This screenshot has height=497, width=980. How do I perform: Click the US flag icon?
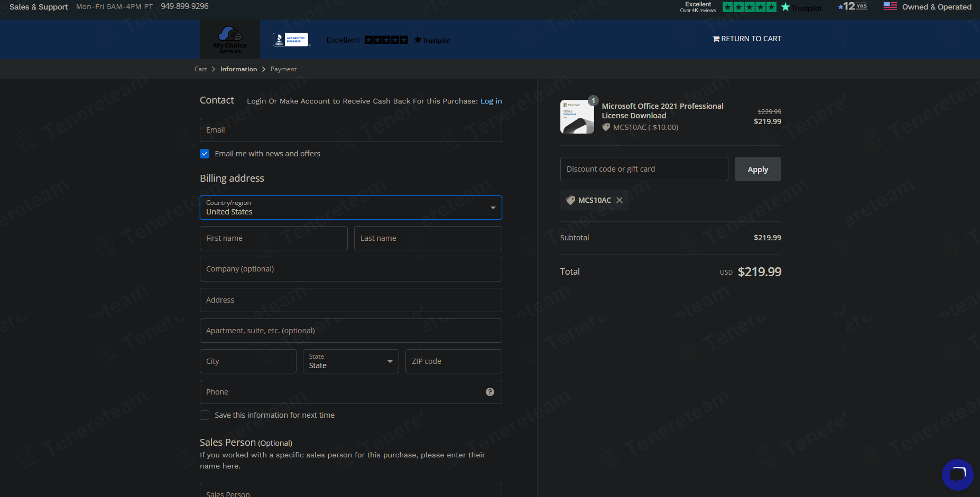(890, 6)
